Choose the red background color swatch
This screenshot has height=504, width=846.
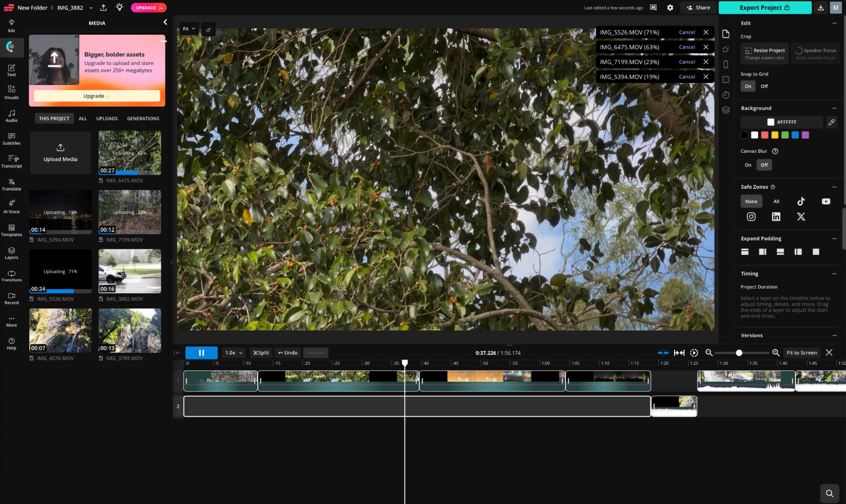point(764,135)
